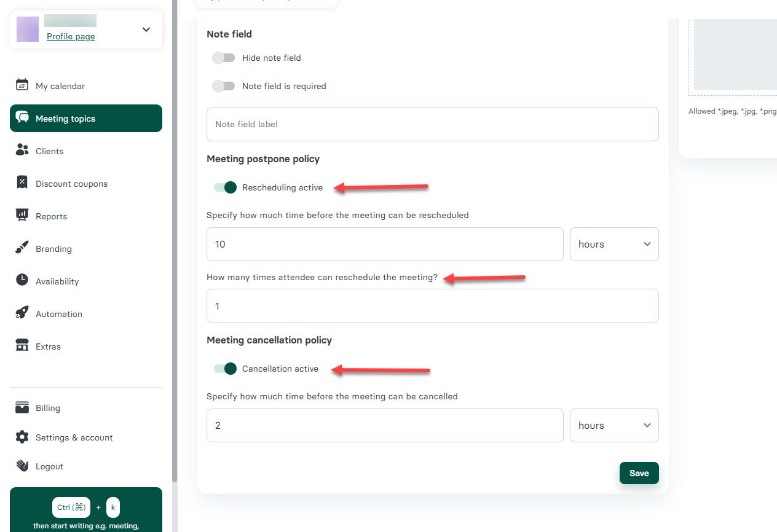Open the Availability clock icon
The image size is (777, 532).
coord(22,281)
